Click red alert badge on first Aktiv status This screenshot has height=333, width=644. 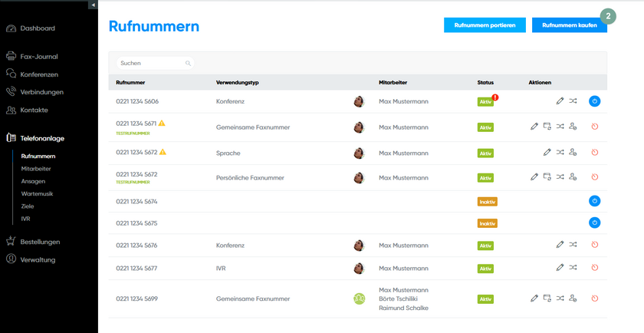495,97
